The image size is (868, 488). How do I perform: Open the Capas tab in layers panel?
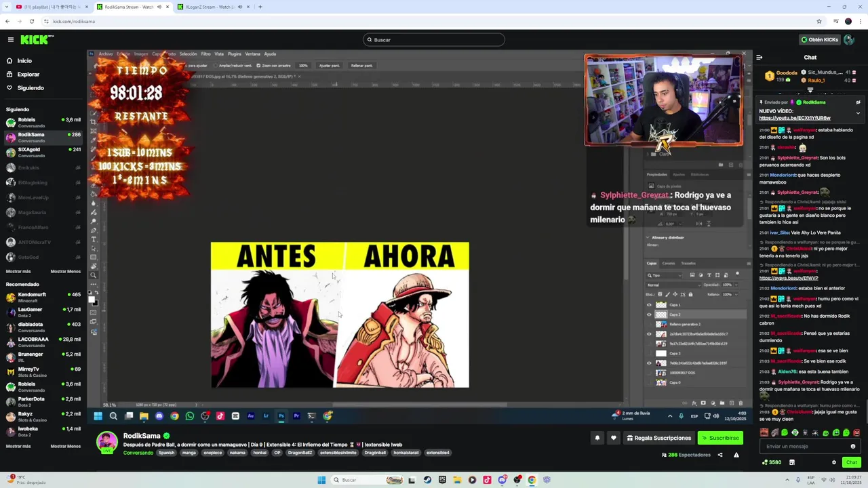pos(652,264)
